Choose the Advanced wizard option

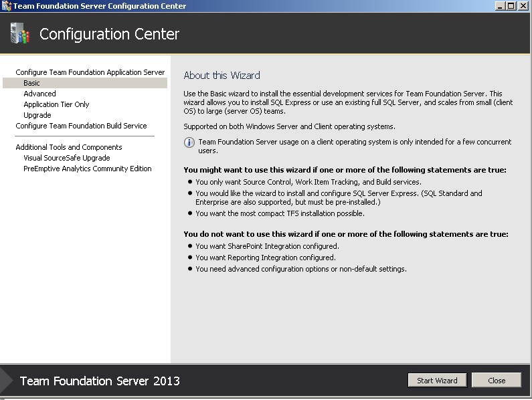tap(39, 94)
